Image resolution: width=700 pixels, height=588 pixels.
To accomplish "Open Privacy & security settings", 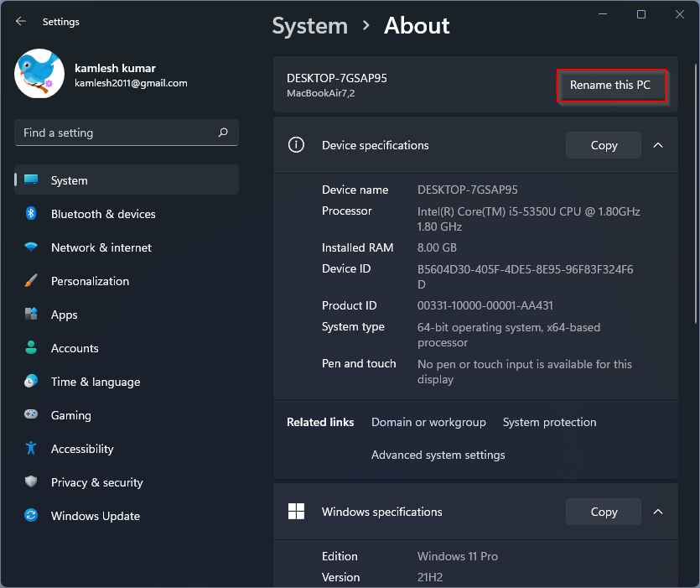I will coord(96,482).
